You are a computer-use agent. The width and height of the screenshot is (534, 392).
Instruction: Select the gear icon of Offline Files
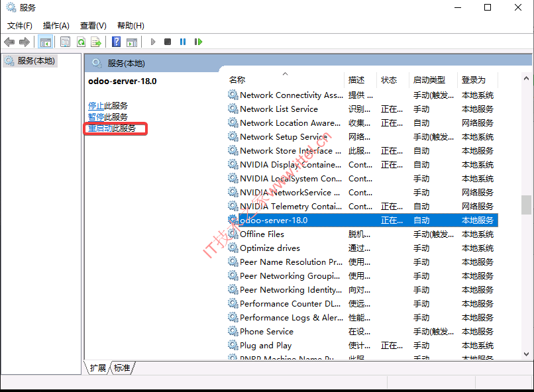[233, 234]
